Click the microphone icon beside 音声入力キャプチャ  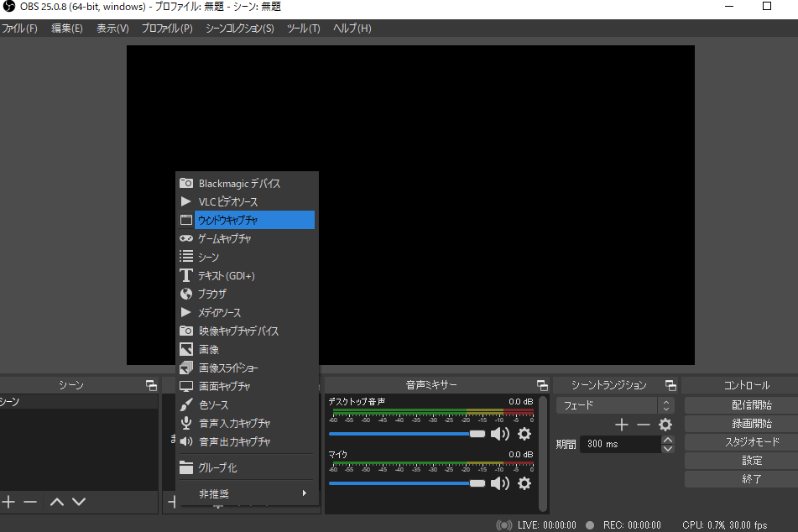tap(186, 423)
